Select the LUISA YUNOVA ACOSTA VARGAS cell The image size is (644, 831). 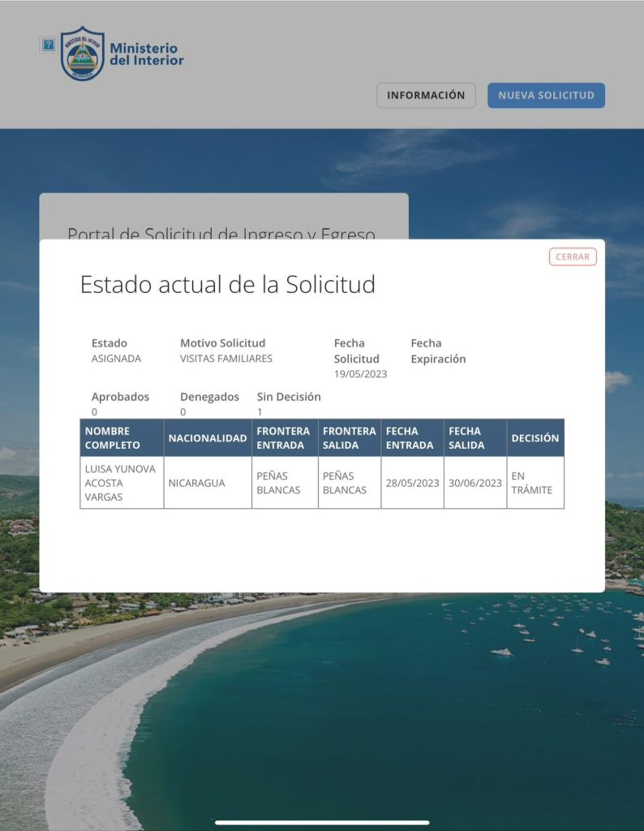click(x=122, y=483)
